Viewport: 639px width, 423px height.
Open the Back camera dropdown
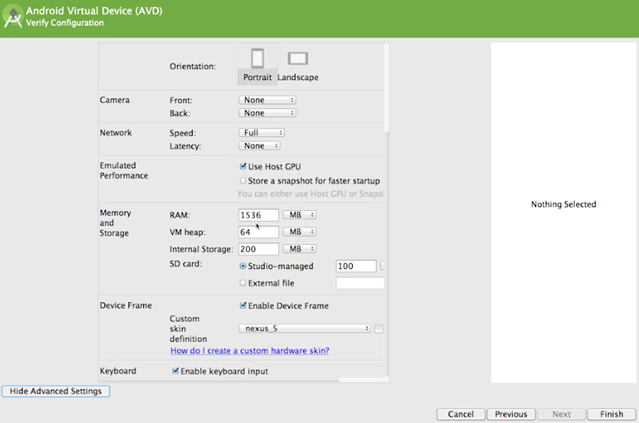tap(267, 113)
